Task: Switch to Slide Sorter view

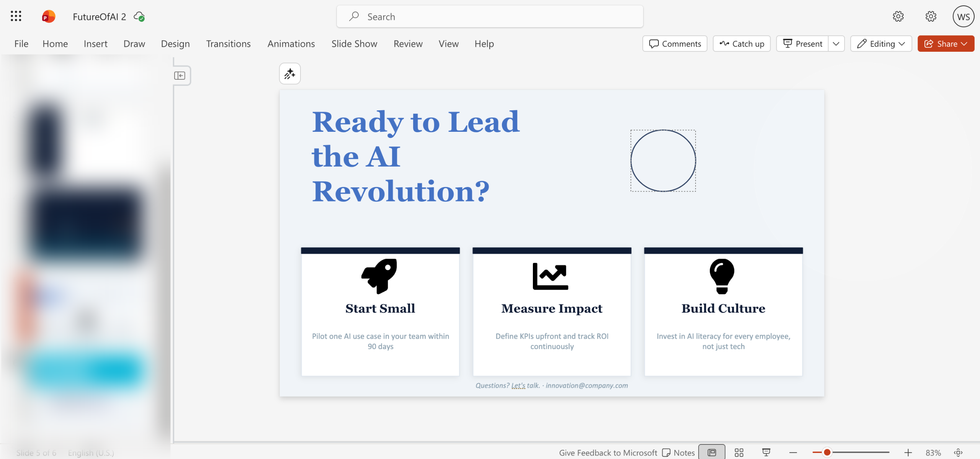Action: pyautogui.click(x=739, y=452)
